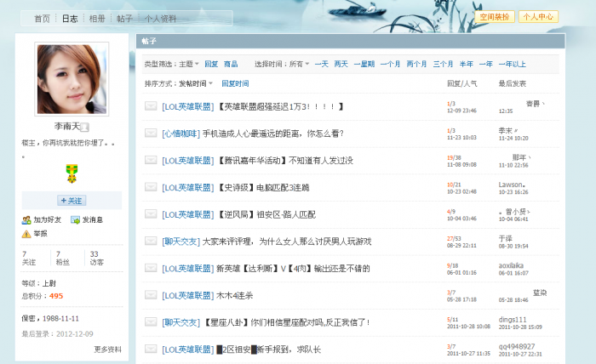Viewport: 596px width, 364px height.
Task: Open post 新英雄【达利斯】V【4肉】
Action: 293,269
